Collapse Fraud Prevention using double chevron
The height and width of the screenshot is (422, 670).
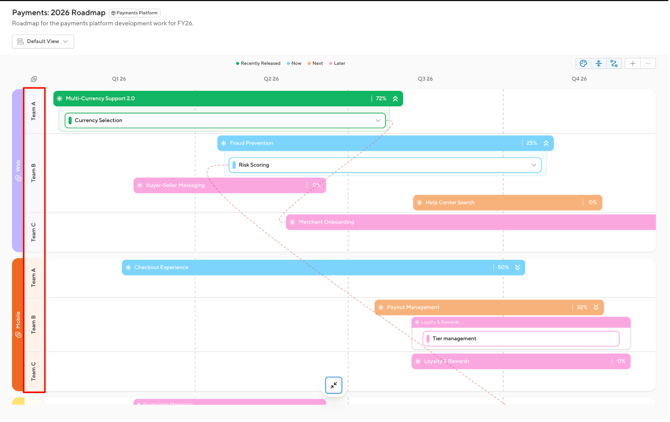pyautogui.click(x=546, y=144)
